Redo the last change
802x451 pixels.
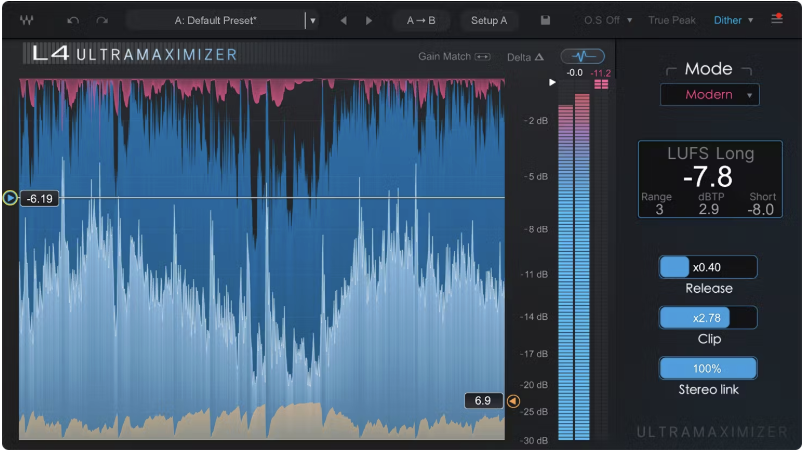(102, 20)
